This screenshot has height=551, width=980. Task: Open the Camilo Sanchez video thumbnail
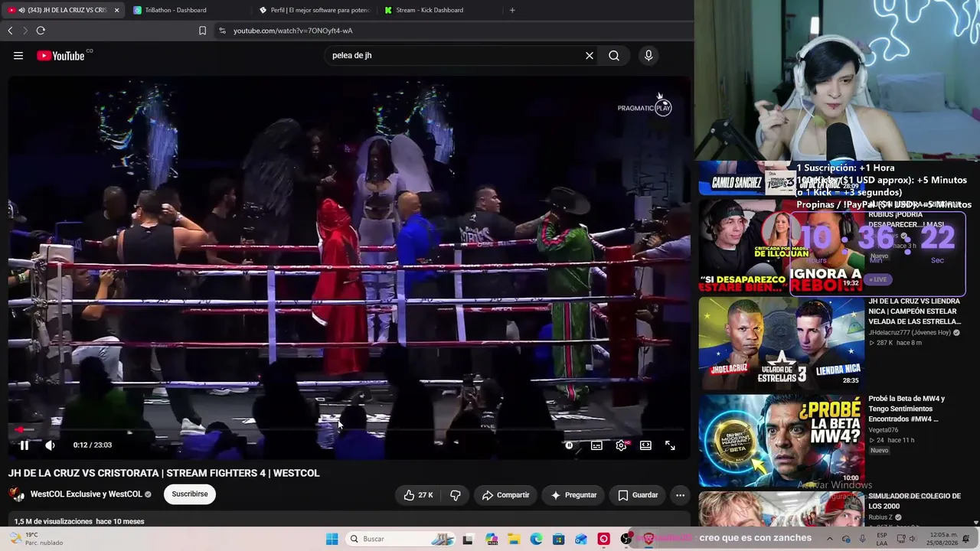tap(782, 179)
